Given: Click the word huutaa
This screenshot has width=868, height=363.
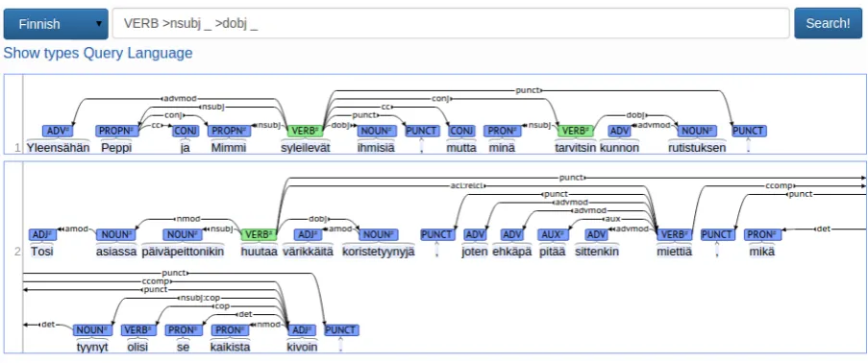Looking at the screenshot, I should (x=259, y=252).
